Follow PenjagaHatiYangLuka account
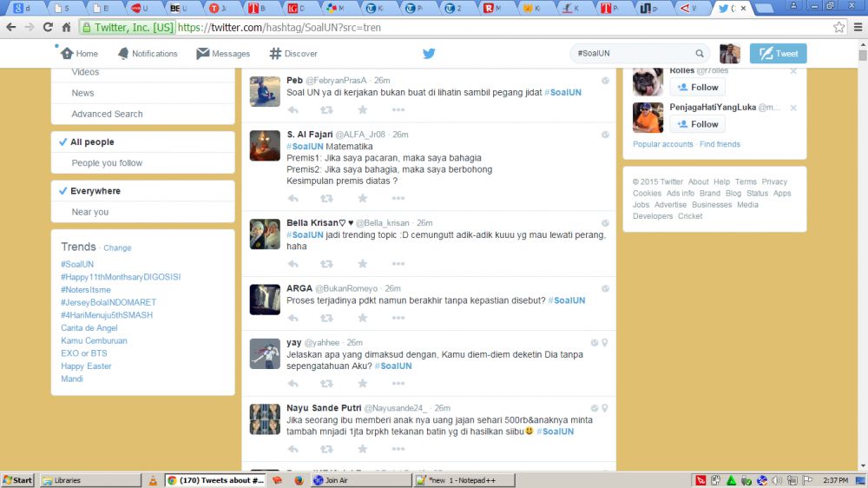The image size is (868, 488). 698,124
